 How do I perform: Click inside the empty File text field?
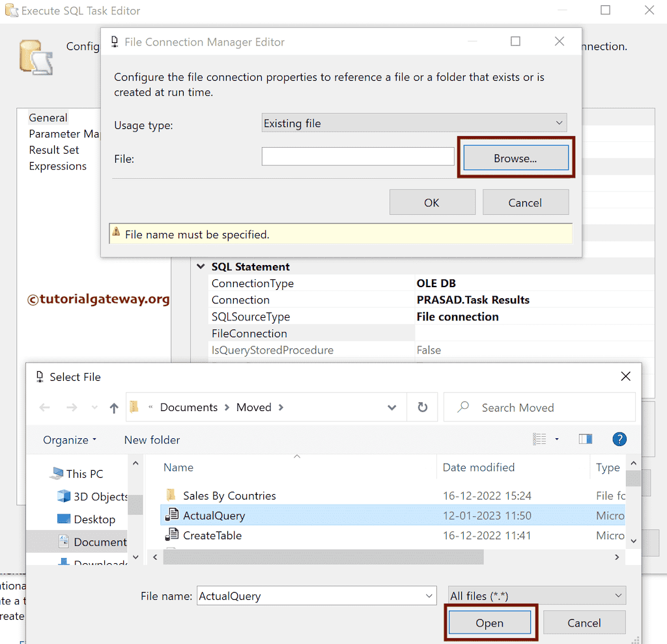pyautogui.click(x=358, y=156)
